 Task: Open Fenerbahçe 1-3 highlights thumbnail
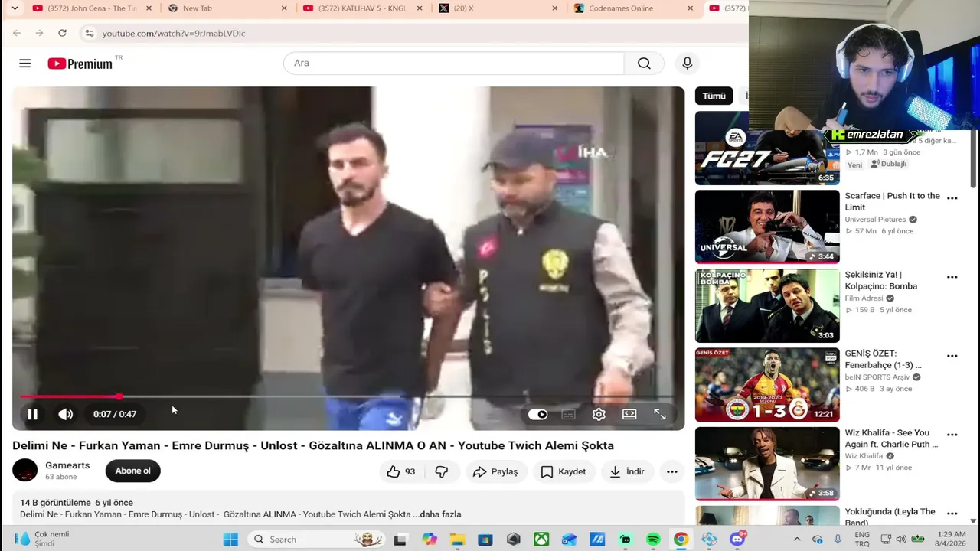coord(767,385)
